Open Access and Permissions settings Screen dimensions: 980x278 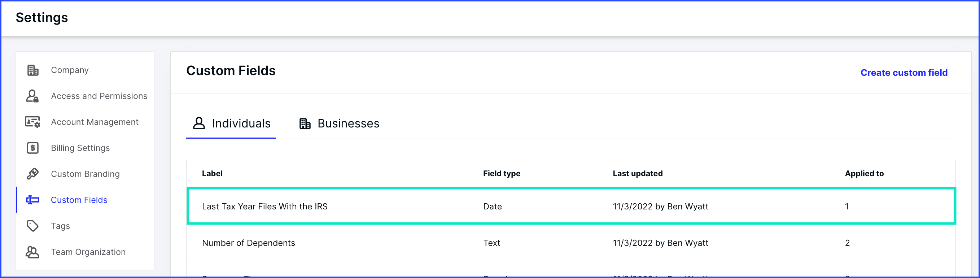pyautogui.click(x=99, y=96)
